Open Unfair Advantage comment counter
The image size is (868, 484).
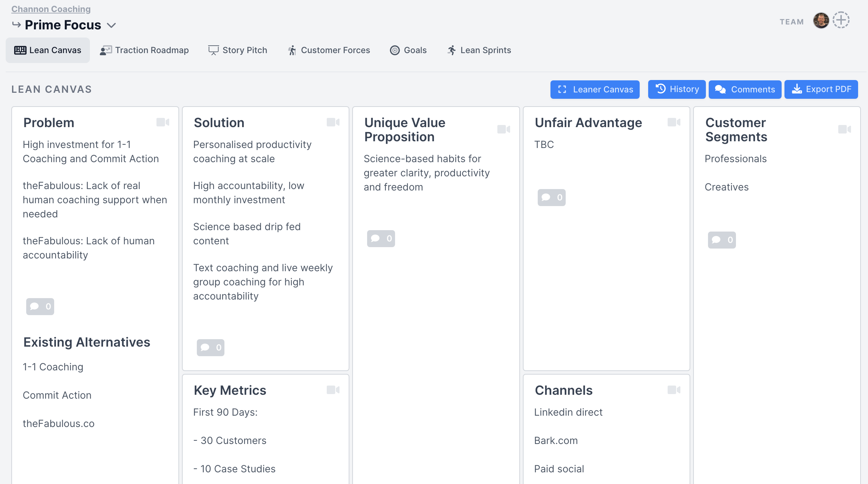pos(551,197)
